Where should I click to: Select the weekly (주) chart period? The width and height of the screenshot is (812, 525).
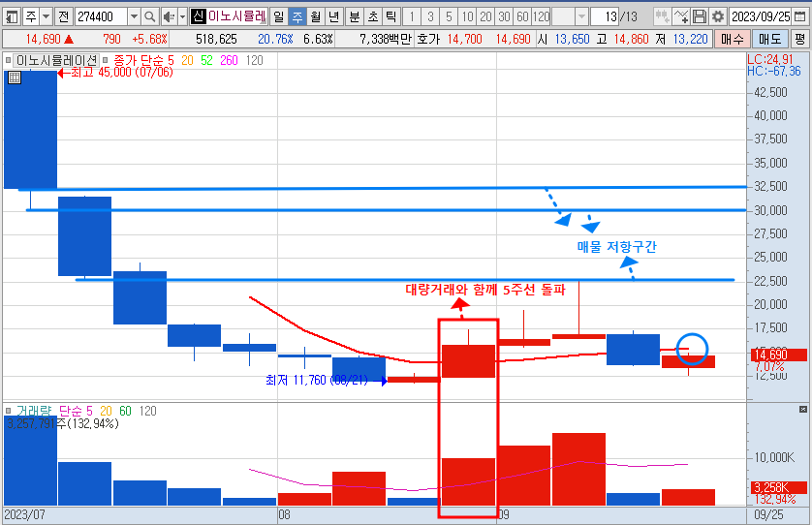pos(297,17)
